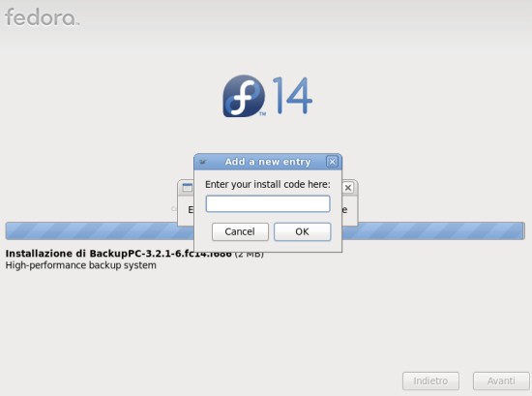
Task: Close the background dialog behind the entry prompt
Action: [348, 188]
